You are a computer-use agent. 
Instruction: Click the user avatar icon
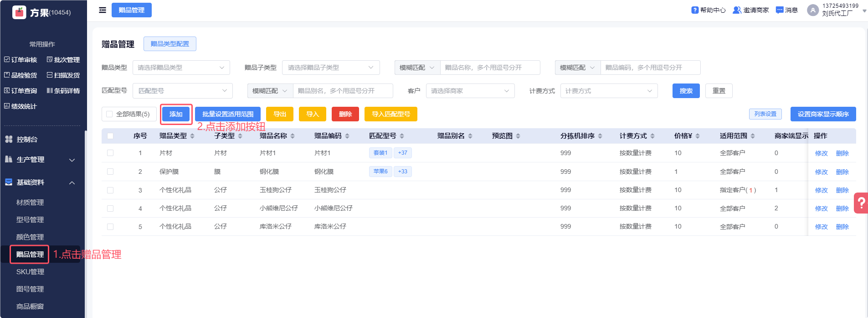tap(812, 10)
